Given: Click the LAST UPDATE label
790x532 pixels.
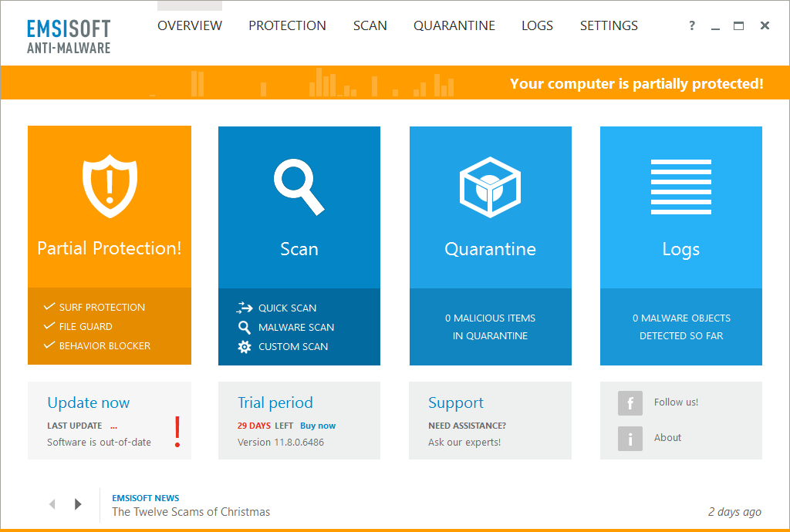Looking at the screenshot, I should coord(75,426).
